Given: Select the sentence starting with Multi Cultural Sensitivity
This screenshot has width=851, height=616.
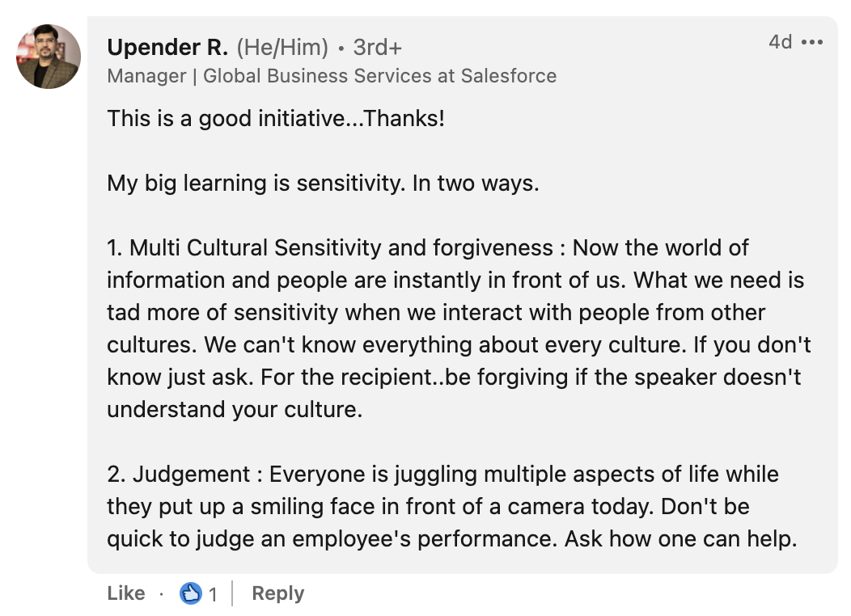Looking at the screenshot, I should pos(324,248).
